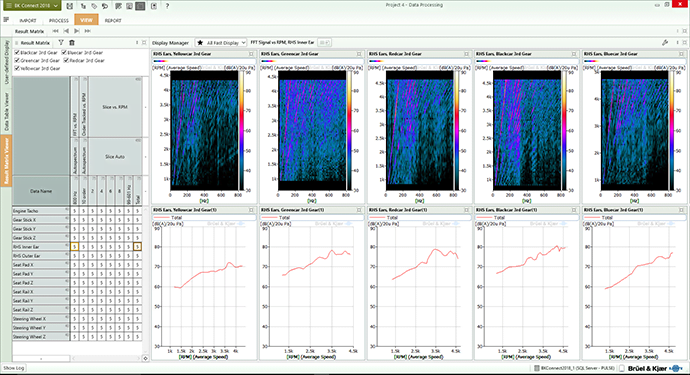
Task: Click the tag icon in the top toolbar
Action: point(94,6)
